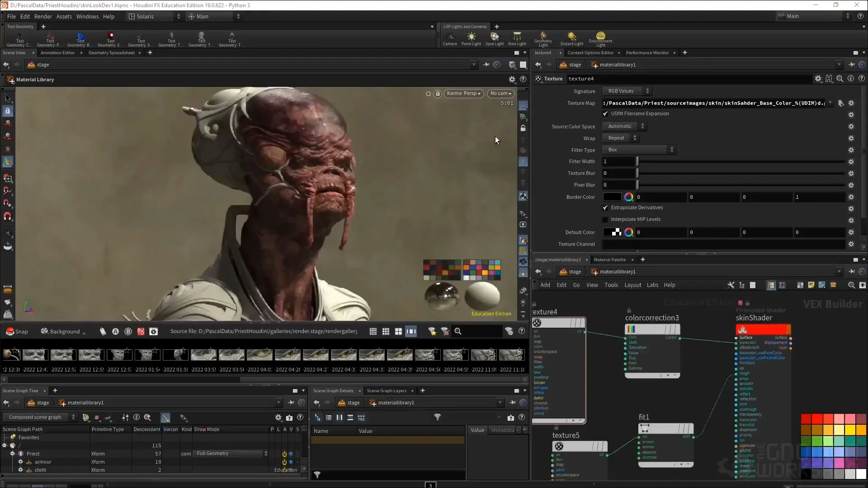Open the File menu

tap(11, 16)
